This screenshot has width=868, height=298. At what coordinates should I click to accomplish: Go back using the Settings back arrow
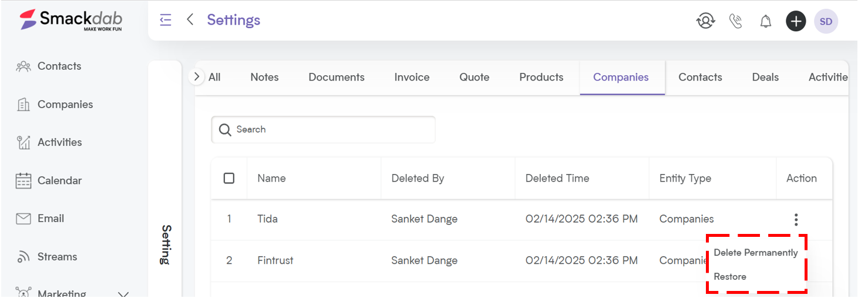coord(190,20)
